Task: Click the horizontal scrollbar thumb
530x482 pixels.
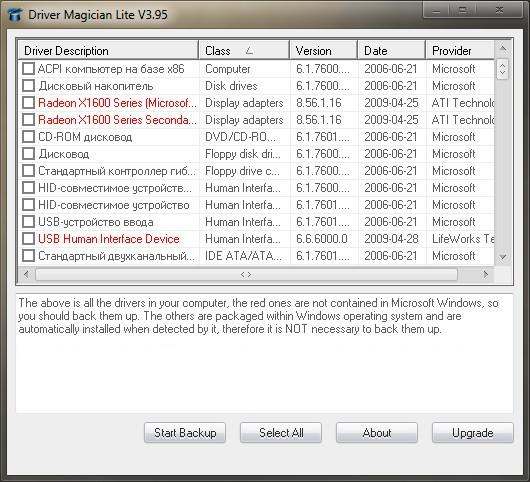Action: click(x=246, y=274)
